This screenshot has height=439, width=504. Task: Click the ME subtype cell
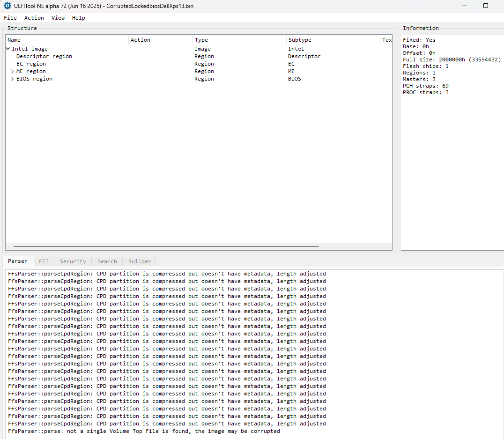click(x=291, y=71)
